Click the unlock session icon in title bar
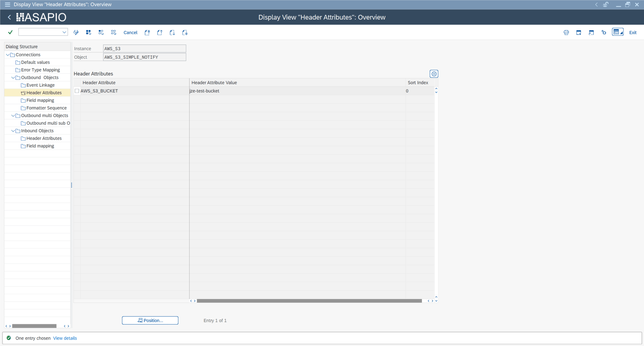Viewport: 644px width, 346px height. click(x=606, y=4)
